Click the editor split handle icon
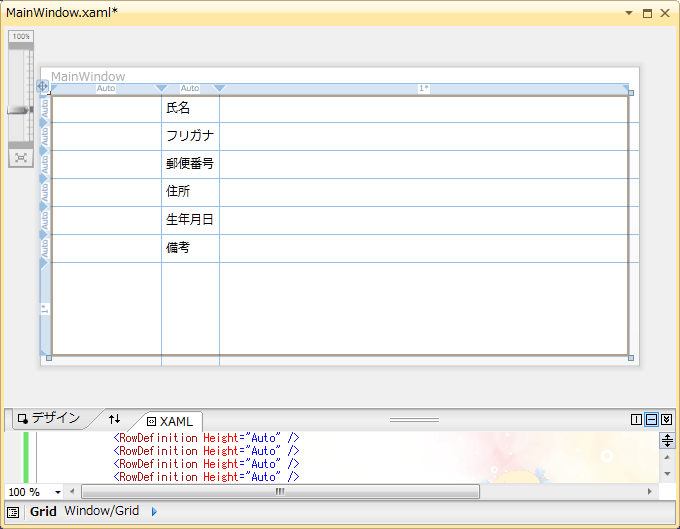 point(667,441)
